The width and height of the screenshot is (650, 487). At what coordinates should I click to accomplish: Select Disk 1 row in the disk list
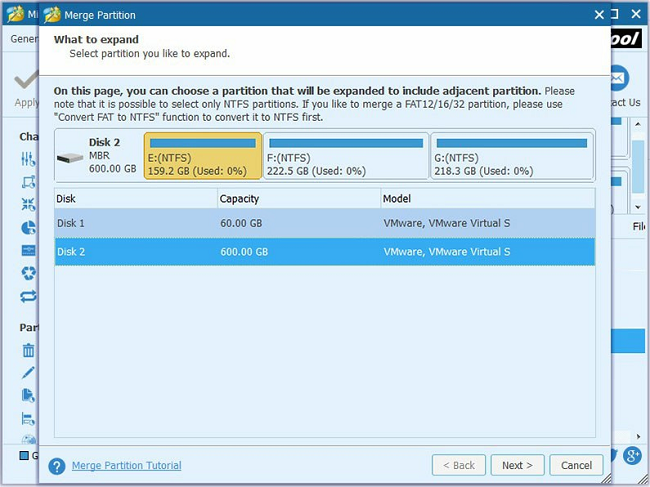[x=324, y=223]
